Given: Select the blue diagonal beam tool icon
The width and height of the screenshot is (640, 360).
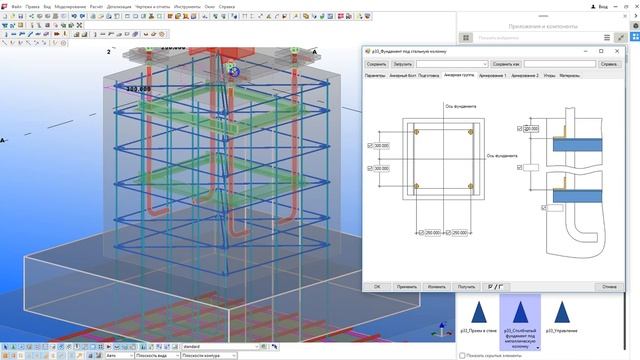Looking at the screenshot, I should pos(30,34).
